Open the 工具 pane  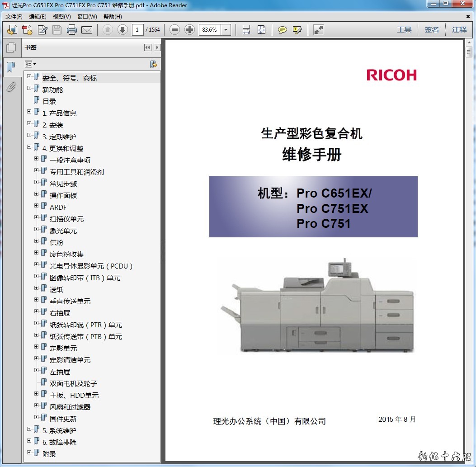[x=404, y=30]
